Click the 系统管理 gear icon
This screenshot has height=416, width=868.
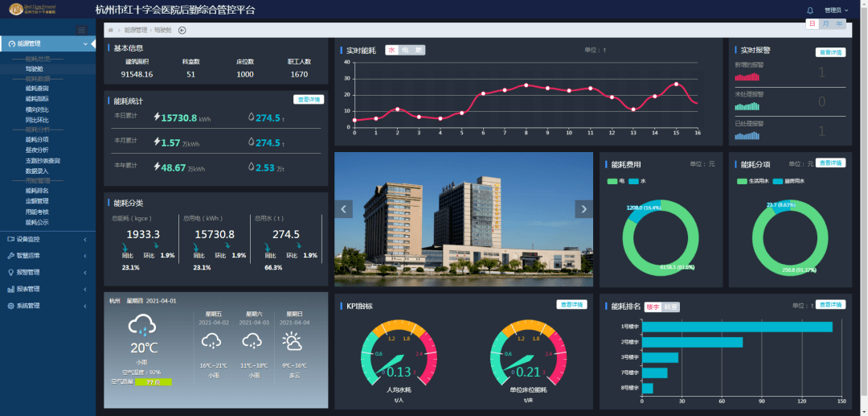[x=11, y=306]
